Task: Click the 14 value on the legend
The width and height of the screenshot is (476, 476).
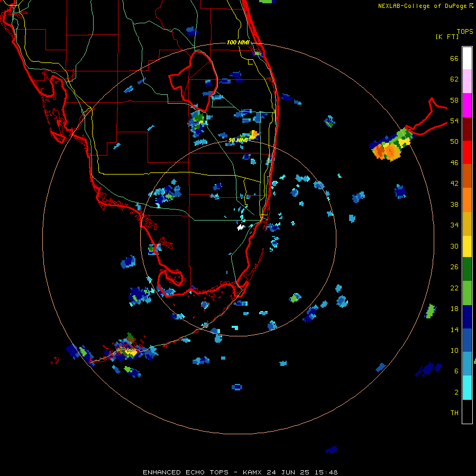Action: pyautogui.click(x=454, y=329)
